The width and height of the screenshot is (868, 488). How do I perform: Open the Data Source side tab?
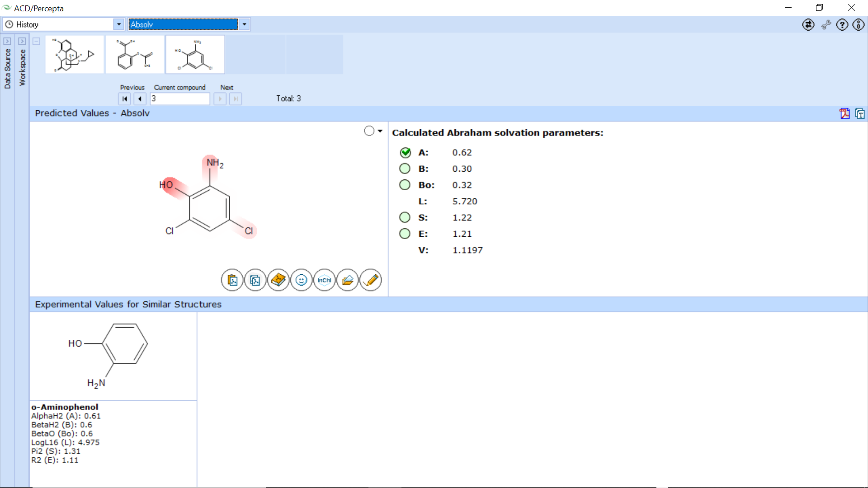(x=7, y=68)
